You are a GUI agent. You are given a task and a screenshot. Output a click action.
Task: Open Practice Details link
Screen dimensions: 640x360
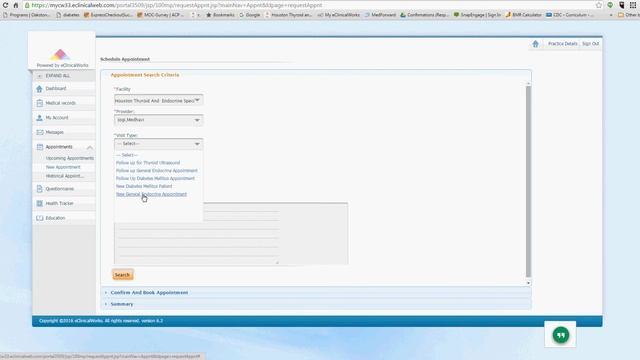pyautogui.click(x=562, y=44)
